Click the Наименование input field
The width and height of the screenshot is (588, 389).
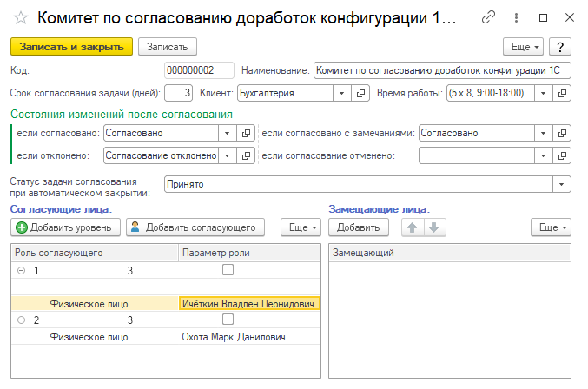pyautogui.click(x=442, y=70)
